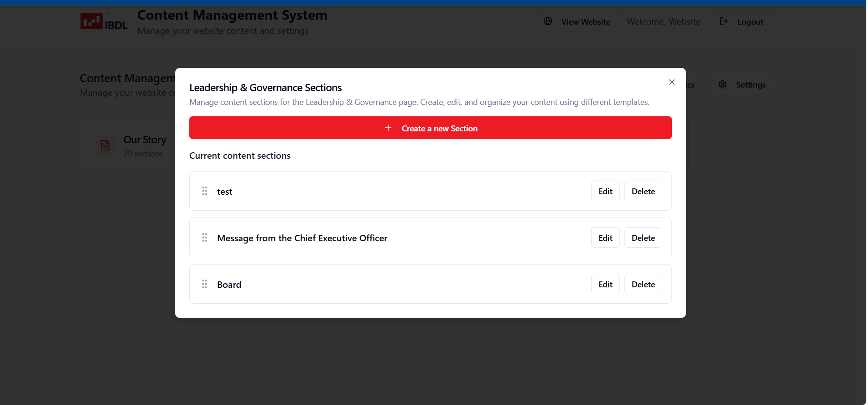
Task: Click the drag handle next to Board
Action: (204, 284)
